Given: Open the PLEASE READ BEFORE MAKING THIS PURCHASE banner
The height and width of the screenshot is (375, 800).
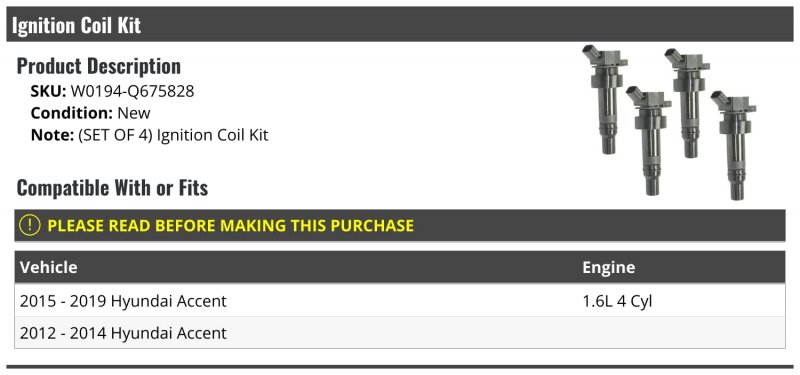Looking at the screenshot, I should 400,226.
